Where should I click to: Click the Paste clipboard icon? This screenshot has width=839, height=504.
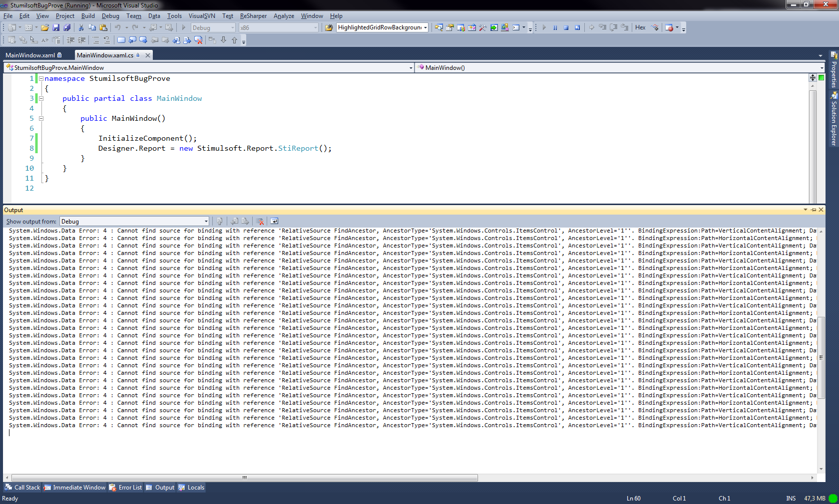coord(103,28)
